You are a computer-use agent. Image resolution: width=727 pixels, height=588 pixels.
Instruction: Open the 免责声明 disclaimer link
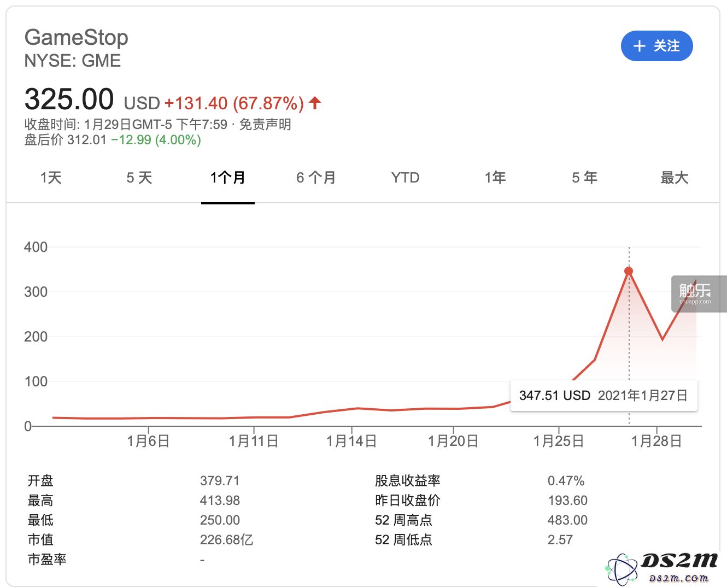[265, 125]
